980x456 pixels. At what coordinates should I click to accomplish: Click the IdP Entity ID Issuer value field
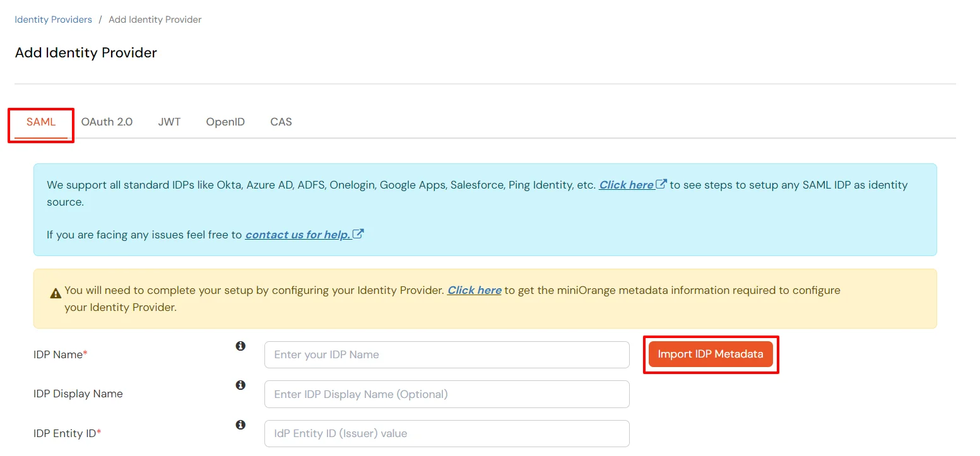point(446,433)
